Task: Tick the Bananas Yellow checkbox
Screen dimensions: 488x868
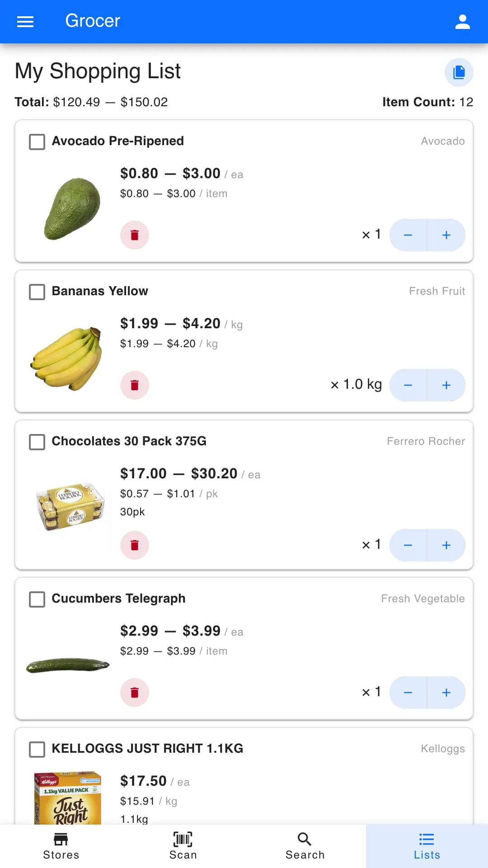Action: click(x=37, y=292)
